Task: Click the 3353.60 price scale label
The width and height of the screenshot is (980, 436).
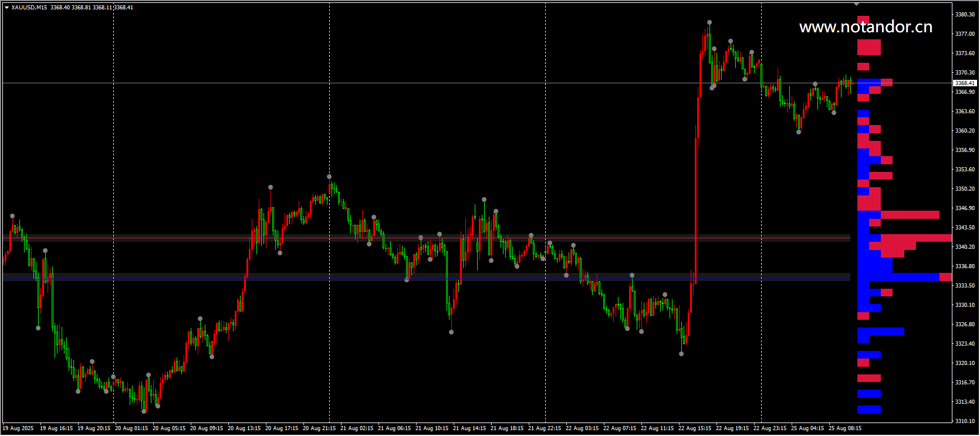Action: [965, 170]
